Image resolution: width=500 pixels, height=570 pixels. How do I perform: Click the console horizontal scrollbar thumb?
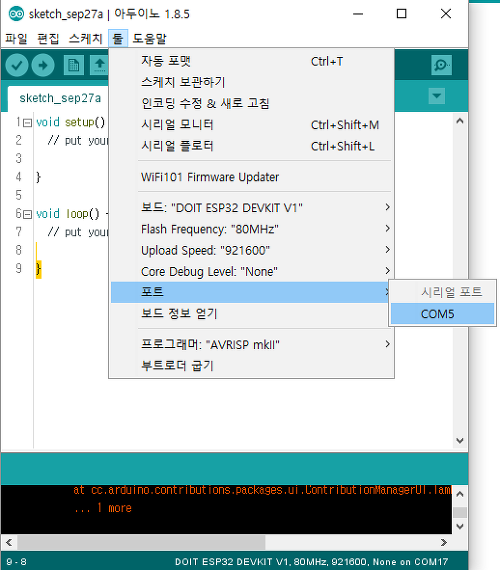coord(141,543)
